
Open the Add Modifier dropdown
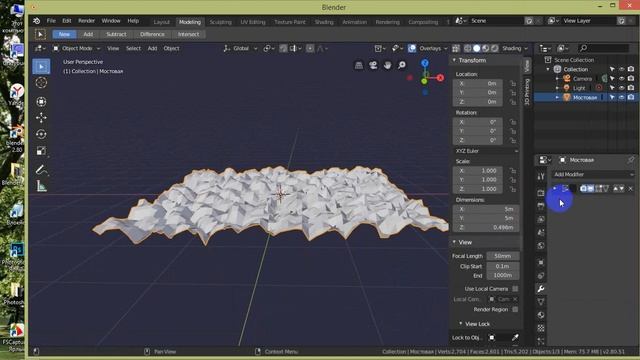(x=593, y=174)
